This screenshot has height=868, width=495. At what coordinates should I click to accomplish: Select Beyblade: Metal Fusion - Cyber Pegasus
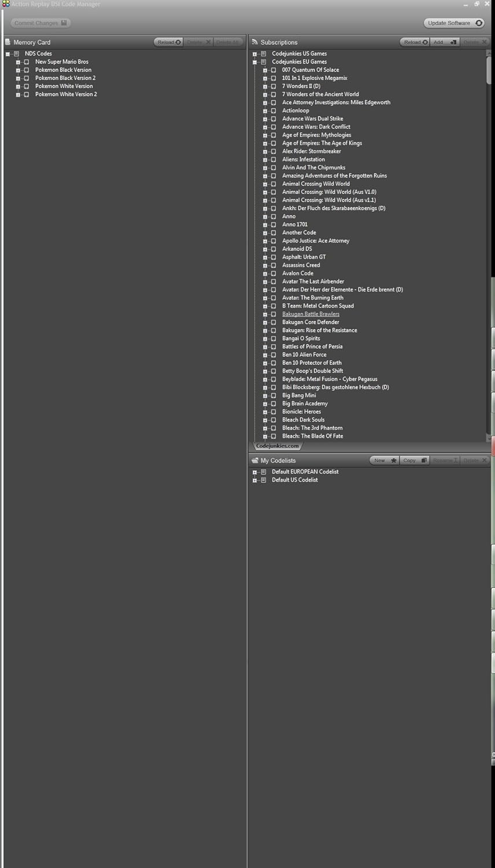point(330,379)
